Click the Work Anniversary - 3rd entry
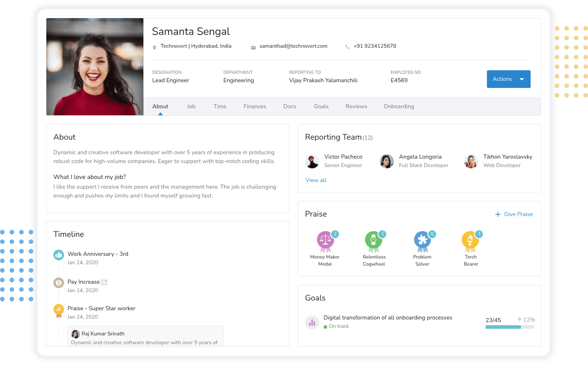The width and height of the screenshot is (588, 365). 98,254
